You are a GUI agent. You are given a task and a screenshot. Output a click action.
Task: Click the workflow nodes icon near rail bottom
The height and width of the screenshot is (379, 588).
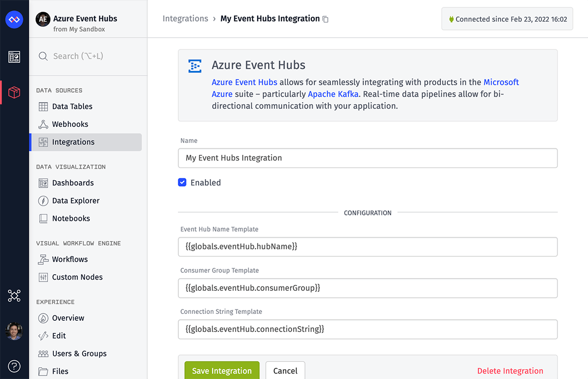14,296
